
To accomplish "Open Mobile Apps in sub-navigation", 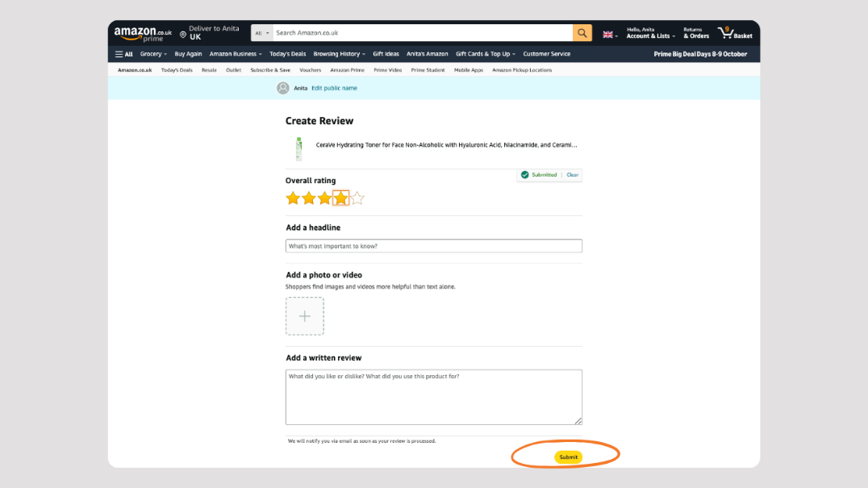I will (469, 70).
